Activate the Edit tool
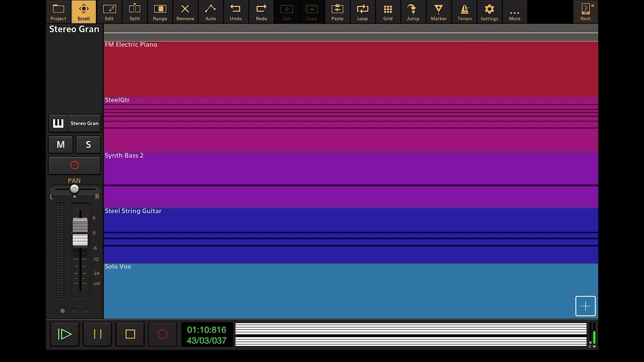The height and width of the screenshot is (362, 644). 109,12
